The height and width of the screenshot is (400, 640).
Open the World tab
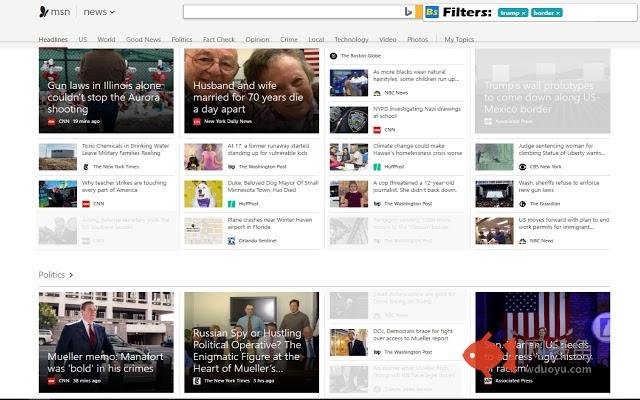(x=106, y=39)
